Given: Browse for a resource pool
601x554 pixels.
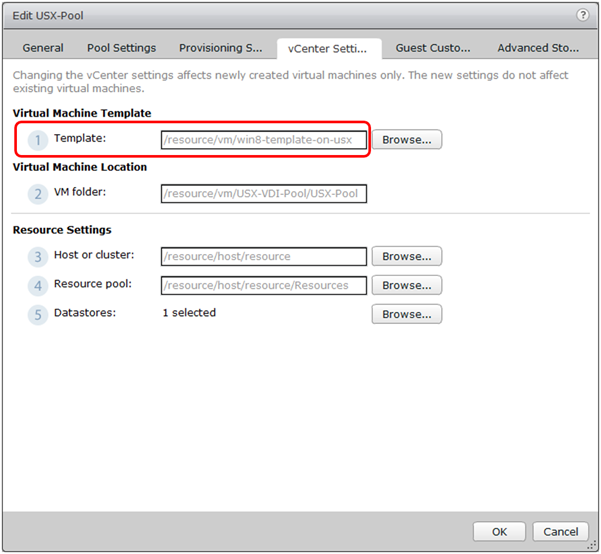Looking at the screenshot, I should pyautogui.click(x=406, y=285).
